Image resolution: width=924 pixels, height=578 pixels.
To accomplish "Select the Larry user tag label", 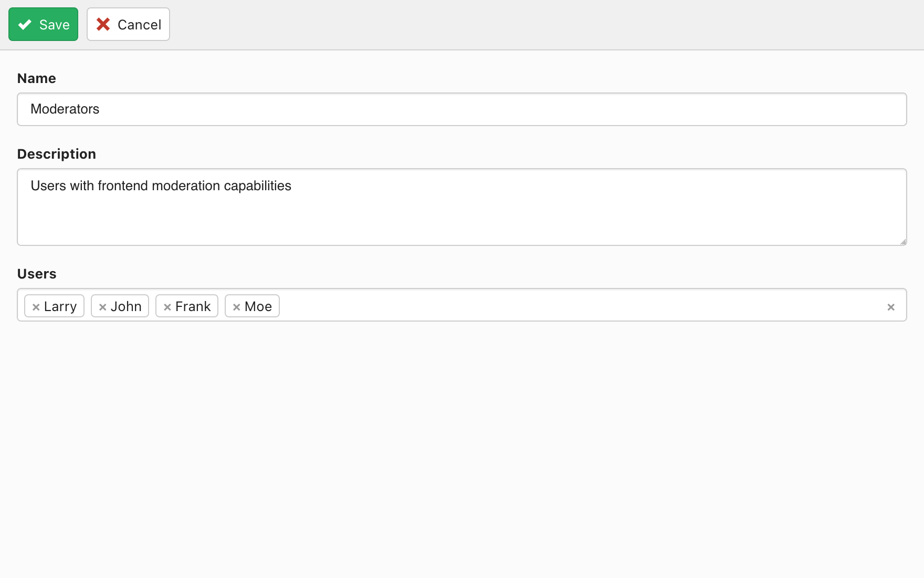I will pos(60,306).
